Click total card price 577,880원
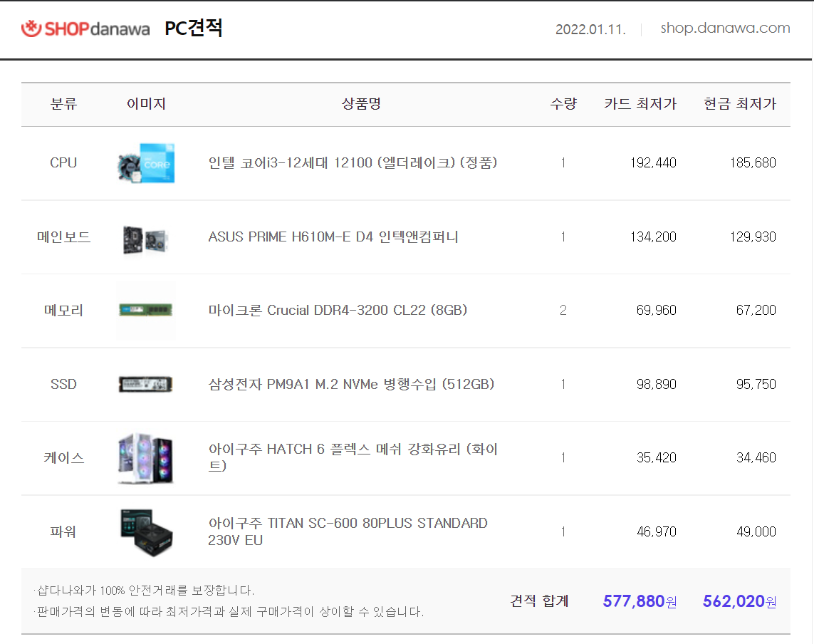 640,601
